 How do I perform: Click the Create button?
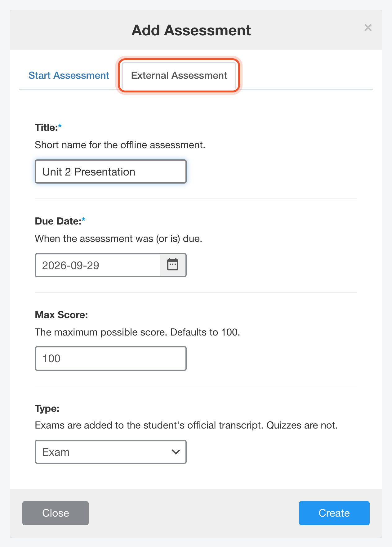point(334,513)
